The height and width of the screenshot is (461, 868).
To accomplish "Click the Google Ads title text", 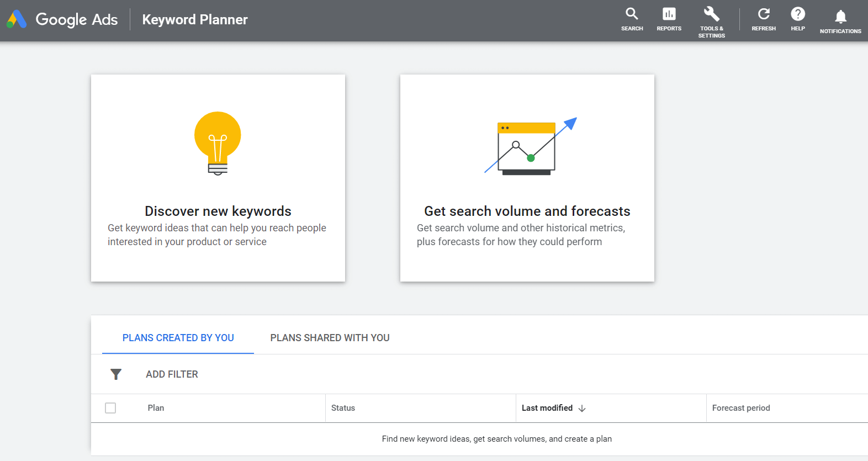I will 77,20.
